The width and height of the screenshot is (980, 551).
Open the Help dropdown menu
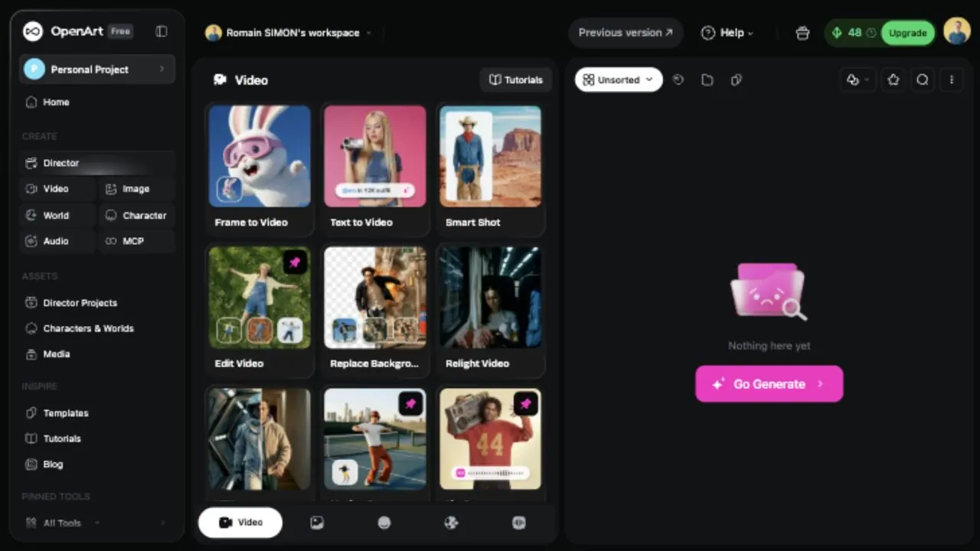pyautogui.click(x=727, y=33)
